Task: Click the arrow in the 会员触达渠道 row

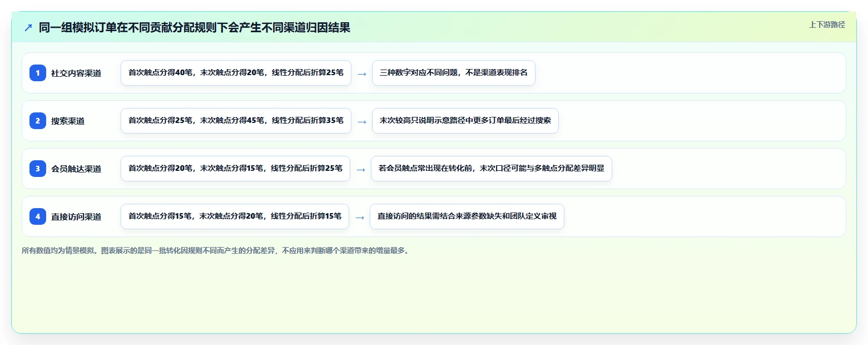Action: pos(360,169)
